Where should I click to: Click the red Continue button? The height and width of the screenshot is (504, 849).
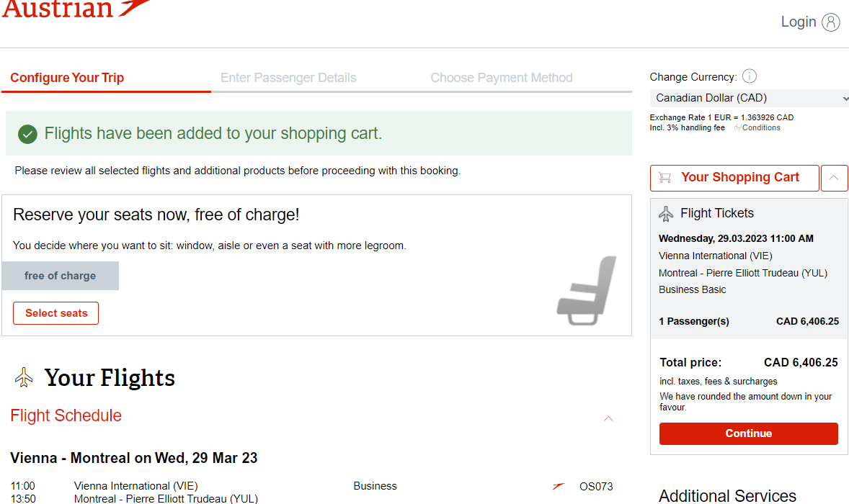click(x=748, y=433)
